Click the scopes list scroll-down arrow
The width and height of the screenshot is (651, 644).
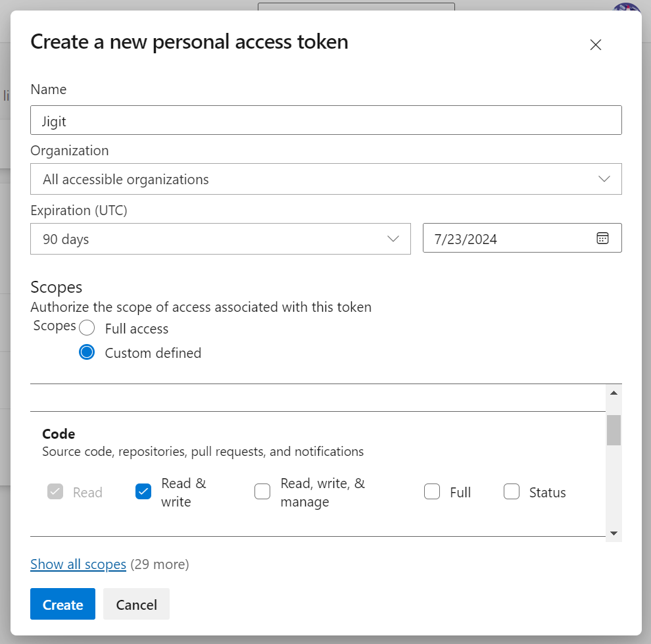[614, 533]
